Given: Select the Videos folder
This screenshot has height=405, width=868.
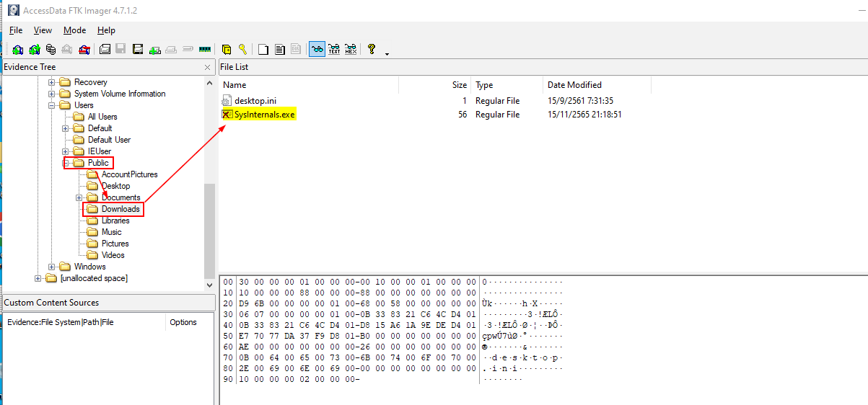Looking at the screenshot, I should (x=113, y=255).
